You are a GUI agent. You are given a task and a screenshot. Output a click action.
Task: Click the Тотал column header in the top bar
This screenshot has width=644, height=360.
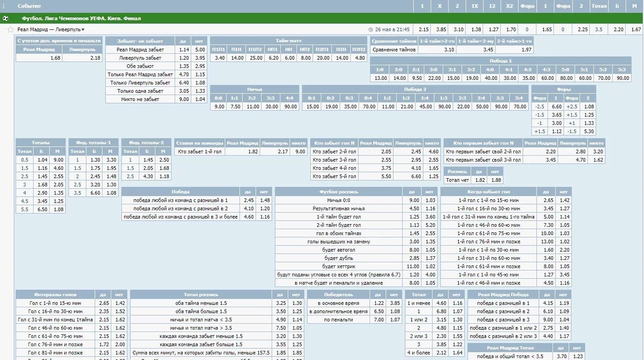(x=599, y=6)
